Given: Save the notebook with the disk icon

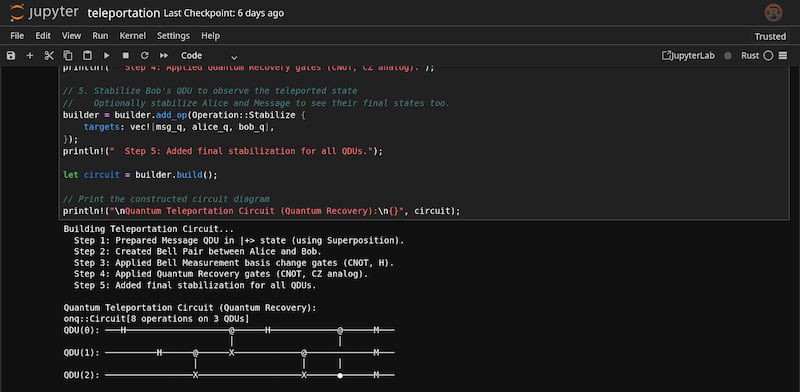Looking at the screenshot, I should [11, 56].
